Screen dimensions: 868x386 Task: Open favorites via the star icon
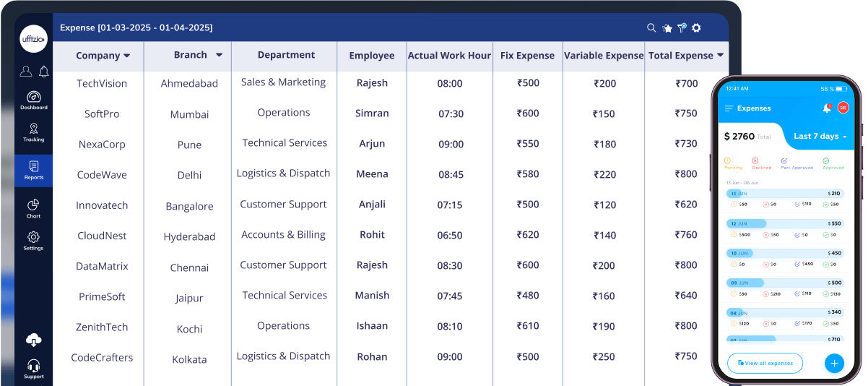tap(667, 28)
